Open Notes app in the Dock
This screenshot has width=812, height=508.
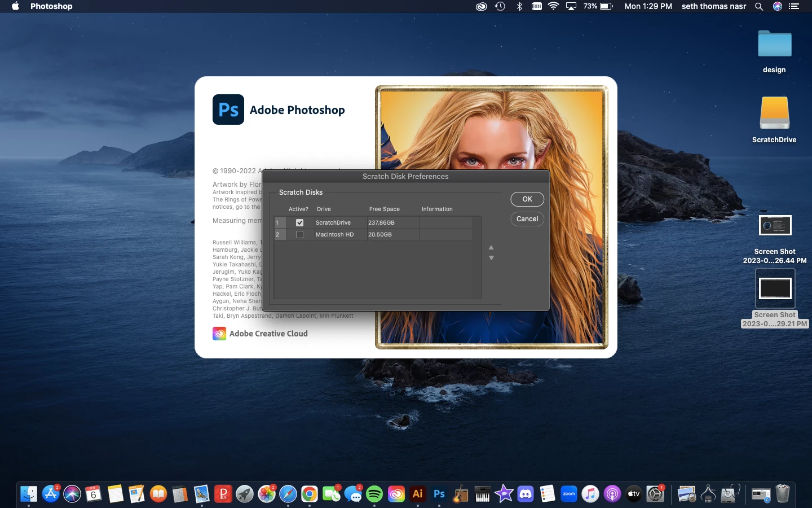[115, 494]
